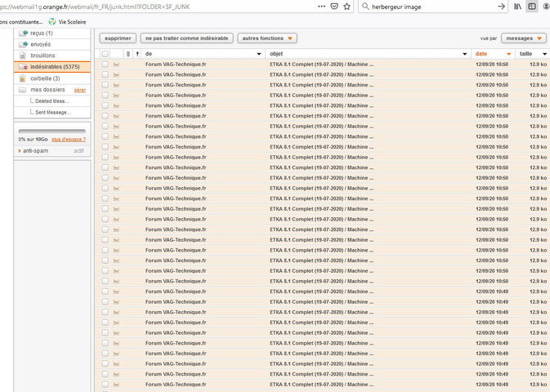This screenshot has width=550, height=392.
Task: Click the Vie Scolaire bookmark icon
Action: pyautogui.click(x=52, y=22)
